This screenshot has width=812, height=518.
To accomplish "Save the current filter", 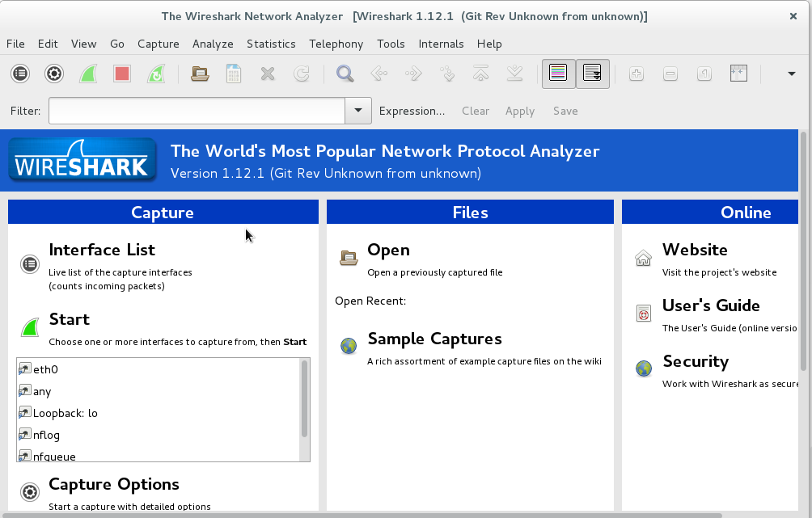I will (x=565, y=111).
